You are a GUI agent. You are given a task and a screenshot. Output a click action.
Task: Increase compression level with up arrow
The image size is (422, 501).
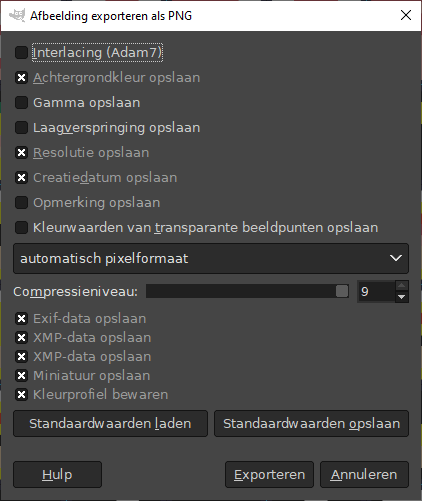(x=402, y=286)
